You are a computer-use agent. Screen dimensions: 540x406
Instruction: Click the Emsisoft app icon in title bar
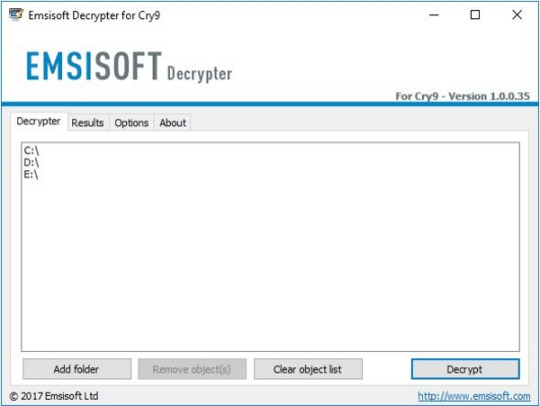click(16, 14)
